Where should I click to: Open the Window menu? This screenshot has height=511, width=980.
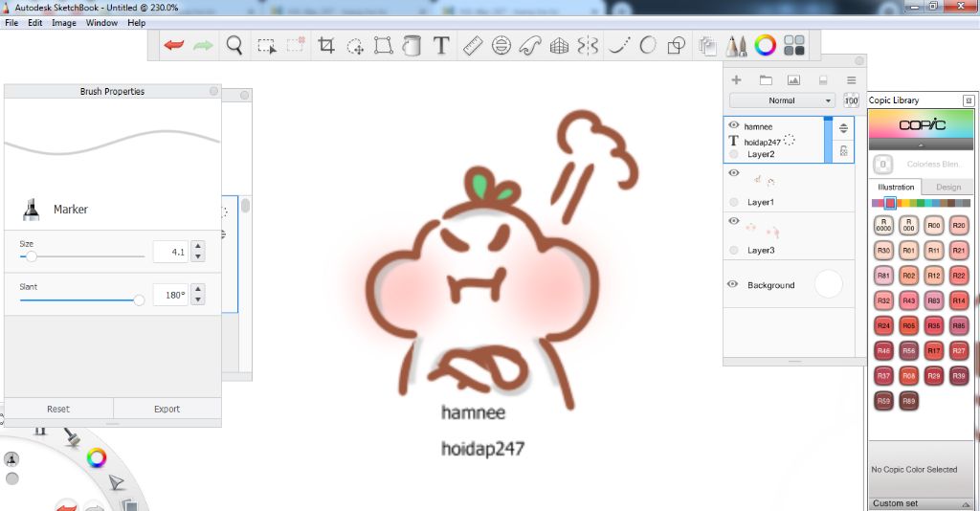[101, 23]
